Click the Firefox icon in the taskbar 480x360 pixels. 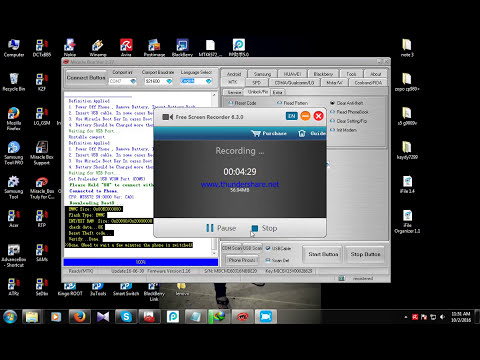(79, 317)
